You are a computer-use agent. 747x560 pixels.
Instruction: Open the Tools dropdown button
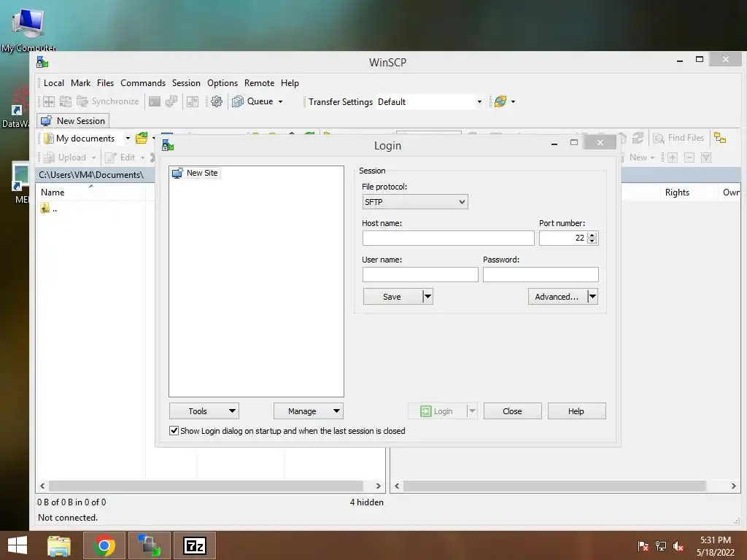[204, 411]
